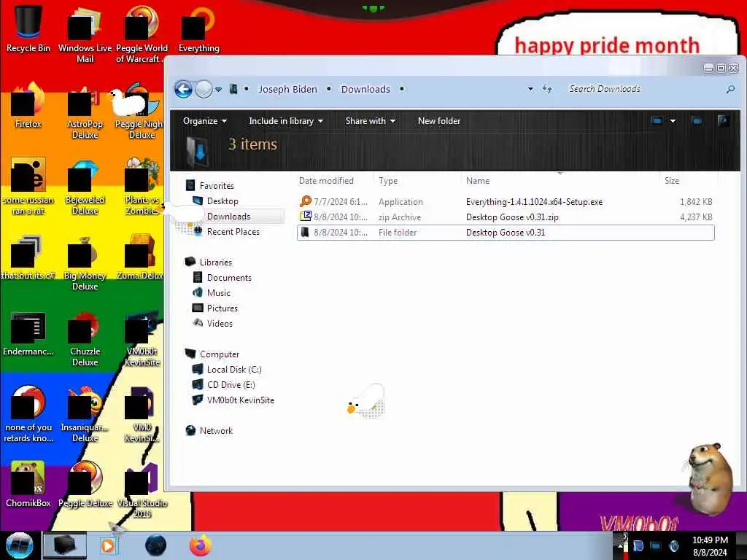Click the globe icon in the taskbar
Viewport: 747px width, 560px height.
156,545
